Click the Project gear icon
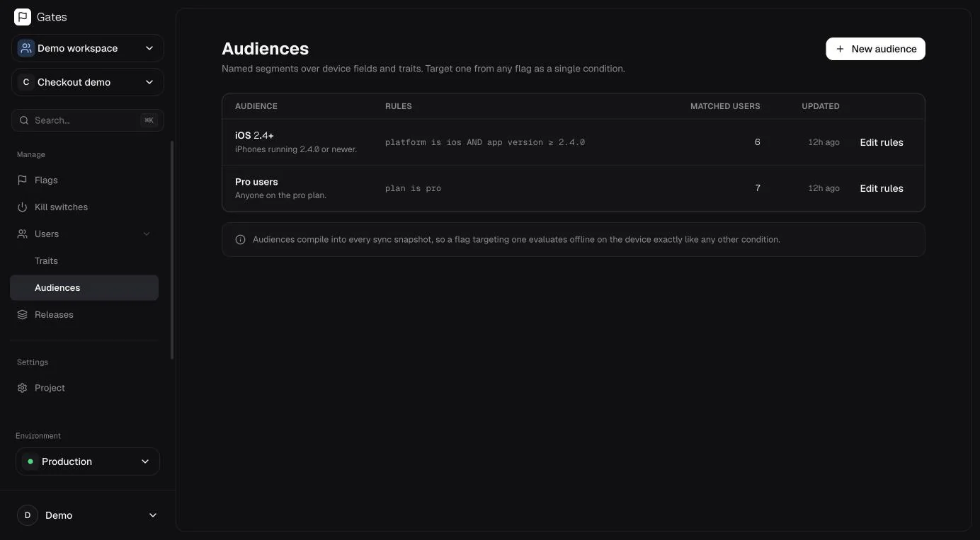980x540 pixels. click(22, 389)
